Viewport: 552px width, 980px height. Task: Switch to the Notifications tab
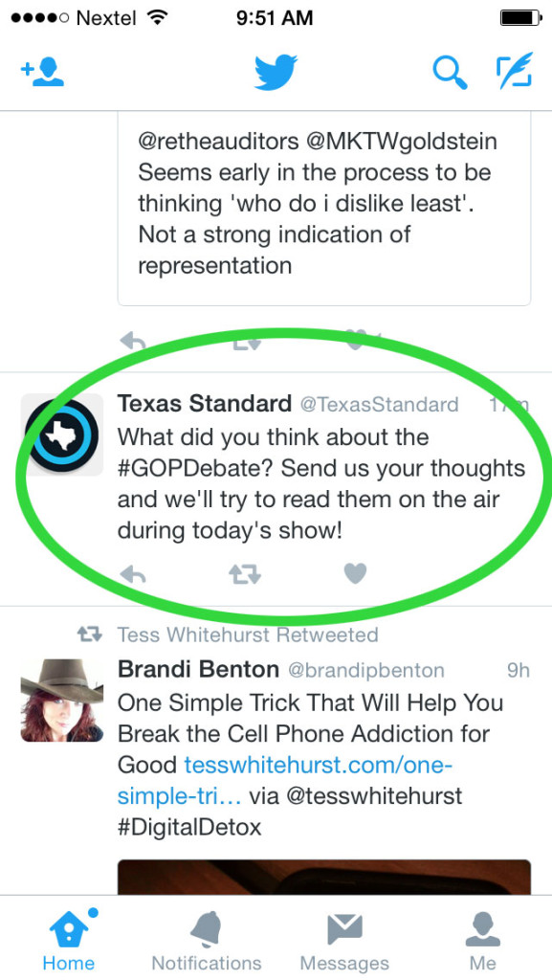tap(207, 940)
